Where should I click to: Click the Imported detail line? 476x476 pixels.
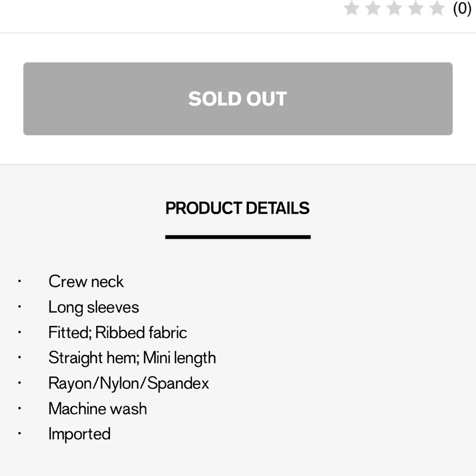pos(79,434)
